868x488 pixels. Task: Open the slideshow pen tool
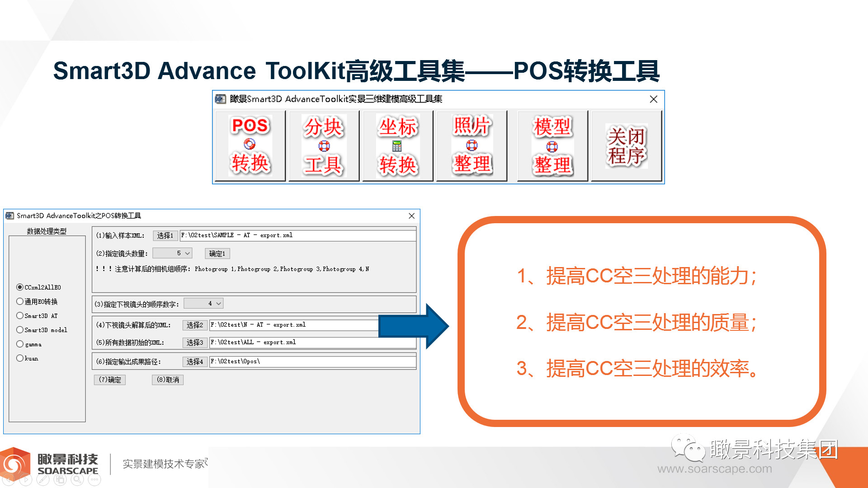click(43, 480)
